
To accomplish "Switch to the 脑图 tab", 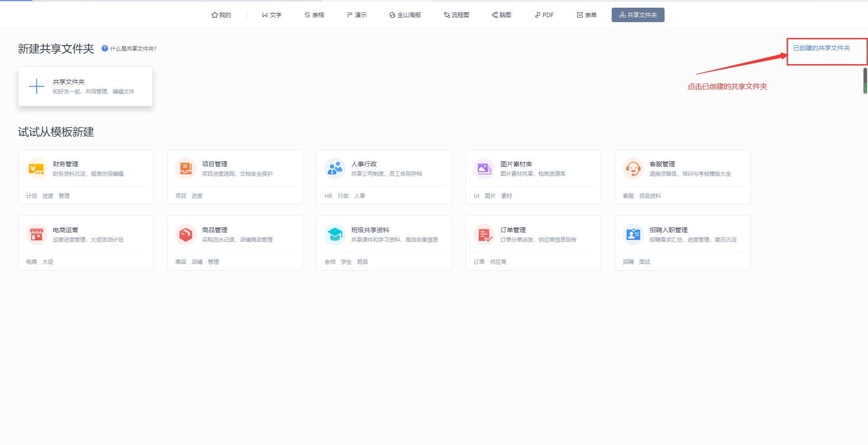I will pos(501,15).
